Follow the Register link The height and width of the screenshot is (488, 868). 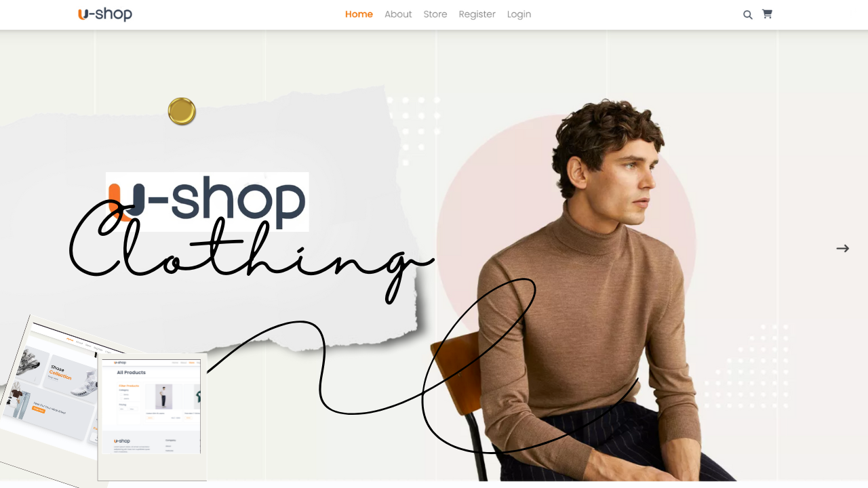[477, 14]
